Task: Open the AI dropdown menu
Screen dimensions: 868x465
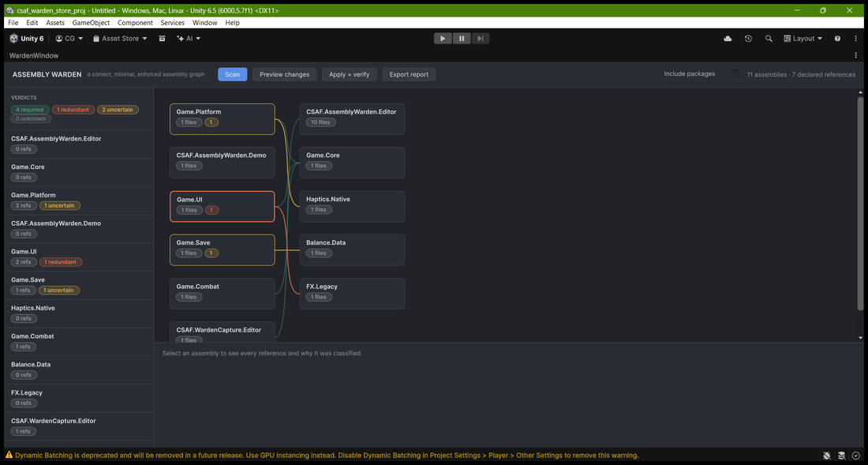Action: (x=189, y=38)
